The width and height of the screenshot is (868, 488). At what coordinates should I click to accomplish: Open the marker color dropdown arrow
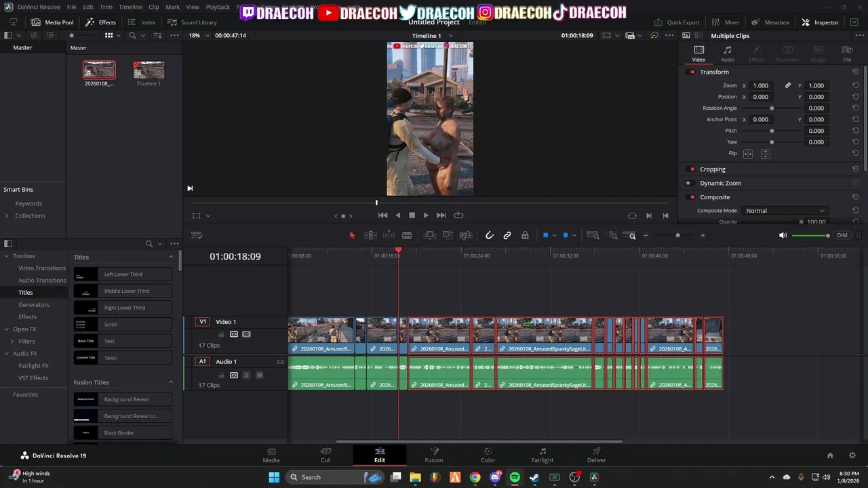[574, 235]
